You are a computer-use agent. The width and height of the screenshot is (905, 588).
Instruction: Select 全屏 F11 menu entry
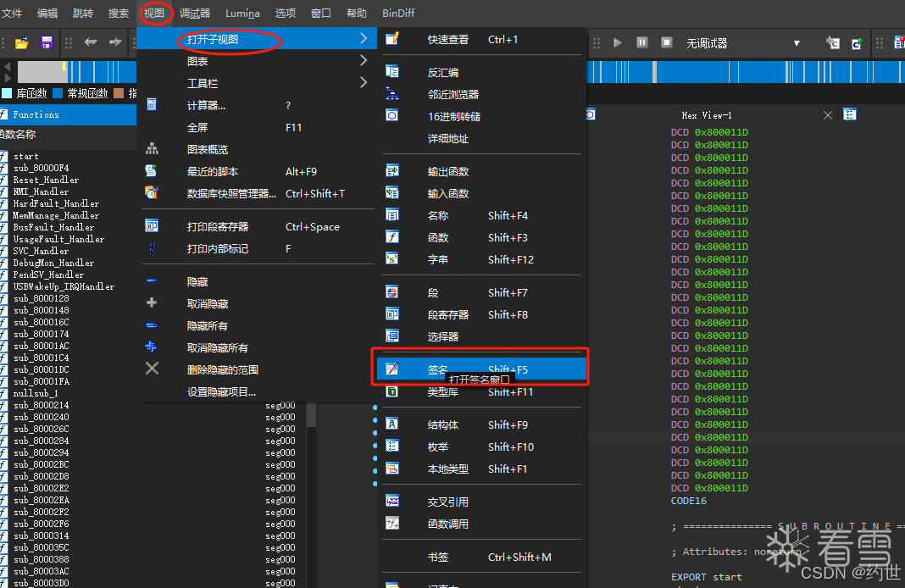(257, 128)
